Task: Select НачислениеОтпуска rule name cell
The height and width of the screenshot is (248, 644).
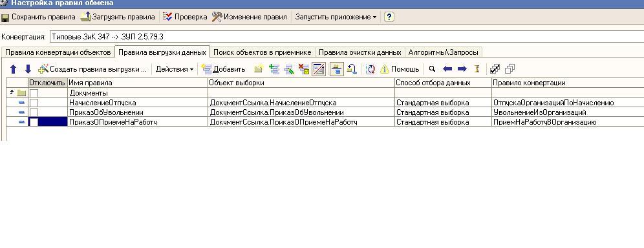Action: coord(138,103)
